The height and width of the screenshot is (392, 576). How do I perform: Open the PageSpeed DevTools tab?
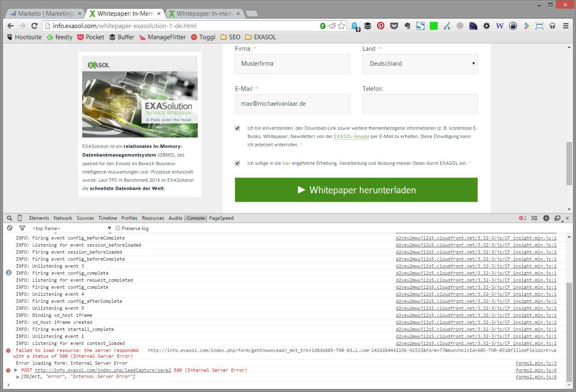coord(221,218)
